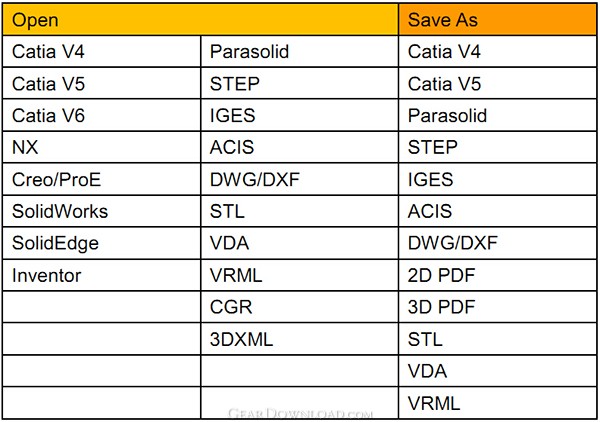Select Catia V4 in Open column
600x422 pixels.
click(101, 51)
